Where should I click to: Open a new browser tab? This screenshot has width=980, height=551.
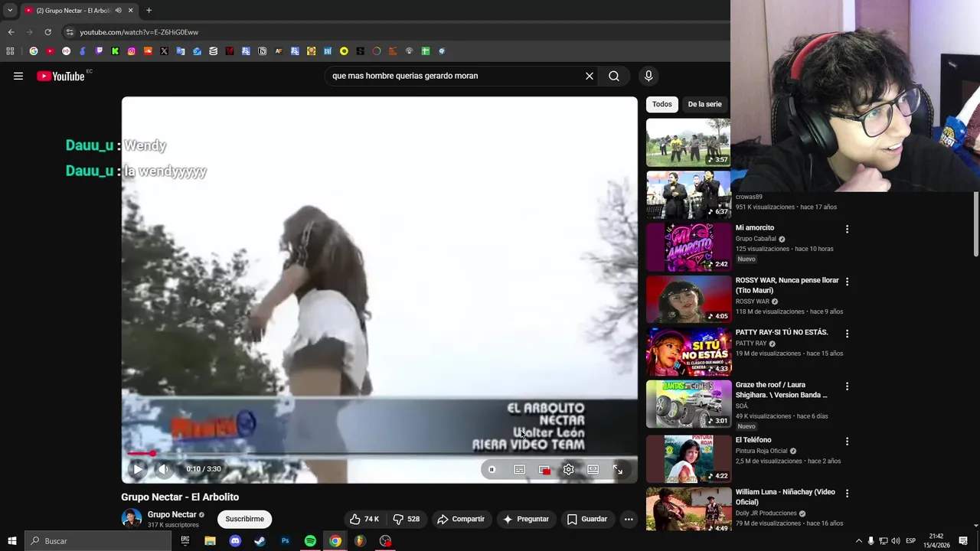point(149,10)
